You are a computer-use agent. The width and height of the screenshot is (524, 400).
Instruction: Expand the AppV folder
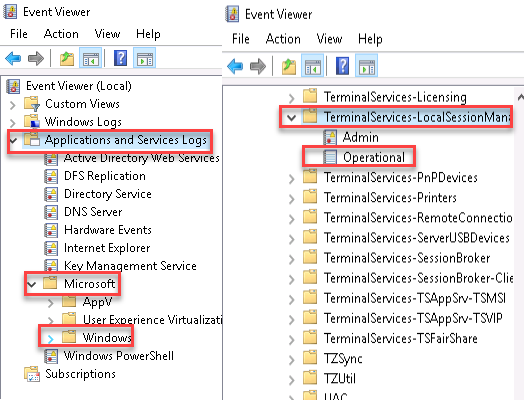pos(51,303)
